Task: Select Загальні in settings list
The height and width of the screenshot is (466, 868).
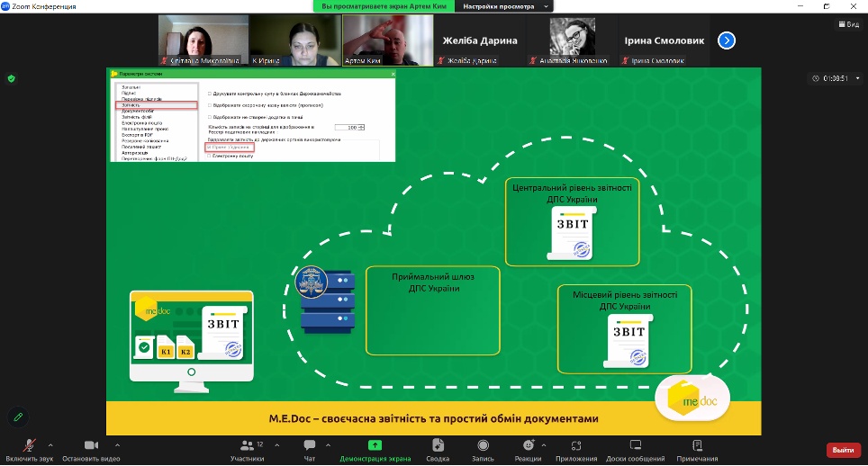Action: pyautogui.click(x=131, y=87)
